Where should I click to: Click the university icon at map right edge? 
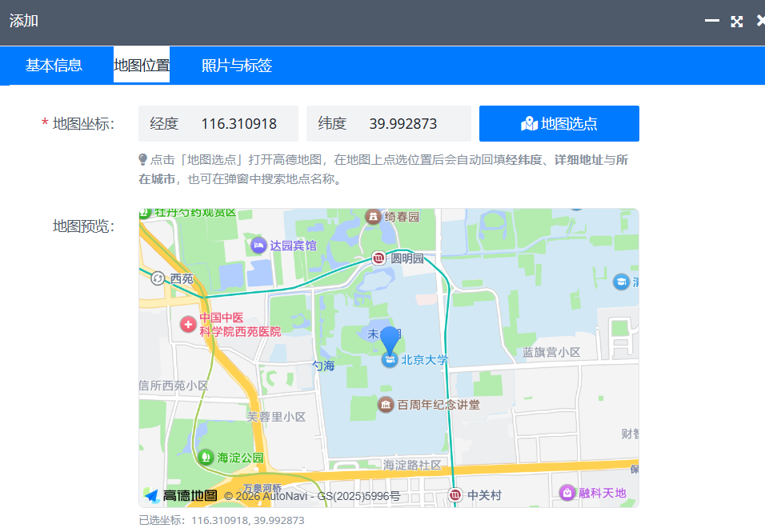pos(621,282)
